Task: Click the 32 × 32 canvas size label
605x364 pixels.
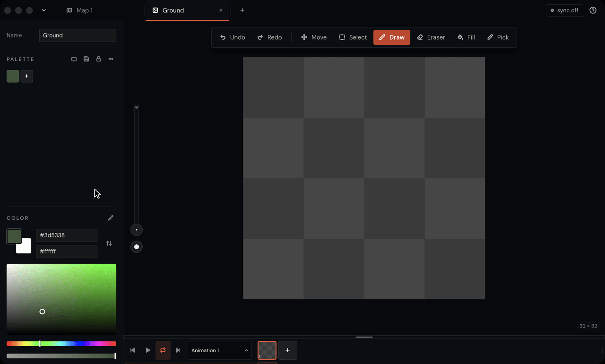Action: [588, 326]
